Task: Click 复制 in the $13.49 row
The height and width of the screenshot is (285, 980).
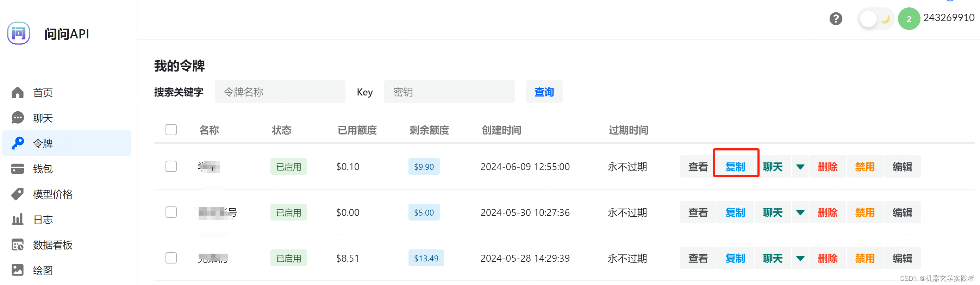Action: [x=735, y=258]
